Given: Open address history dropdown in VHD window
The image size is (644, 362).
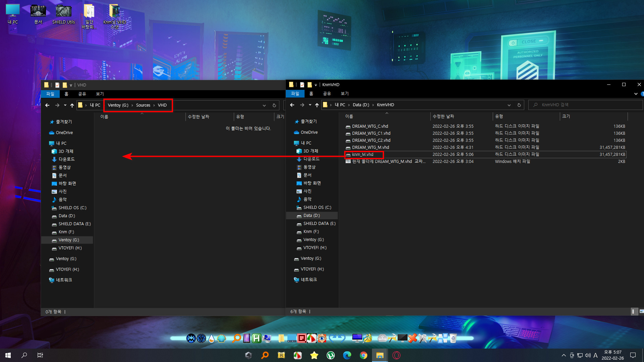Looking at the screenshot, I should pyautogui.click(x=264, y=105).
